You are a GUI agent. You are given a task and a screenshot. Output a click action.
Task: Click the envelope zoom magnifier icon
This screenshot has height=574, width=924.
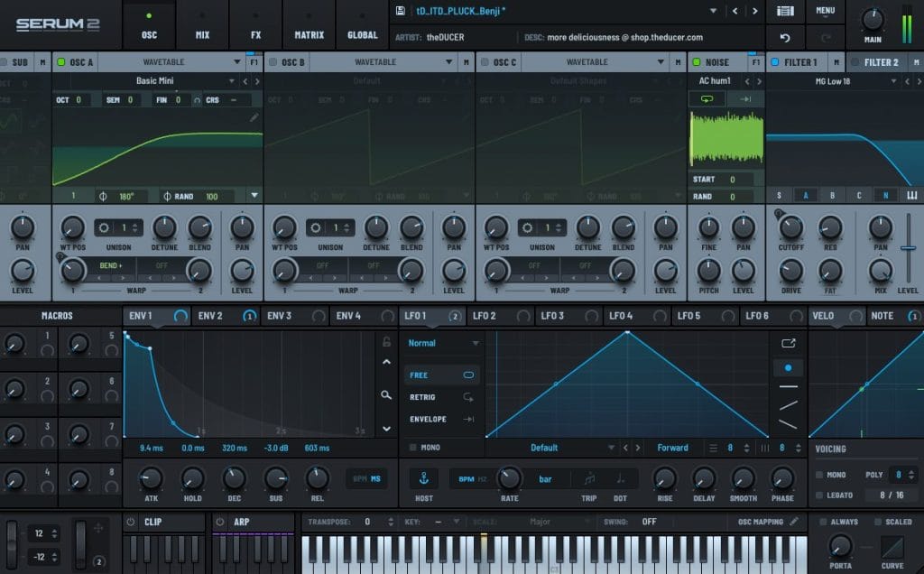pos(386,395)
